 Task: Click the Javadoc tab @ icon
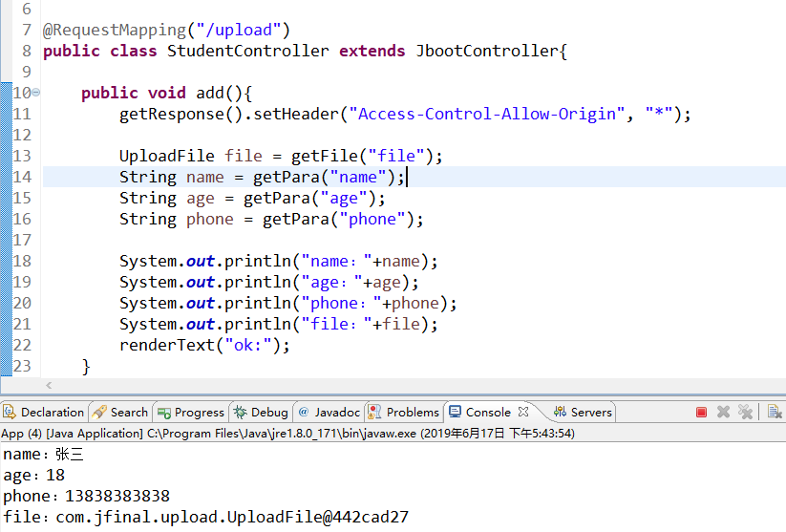(x=304, y=412)
